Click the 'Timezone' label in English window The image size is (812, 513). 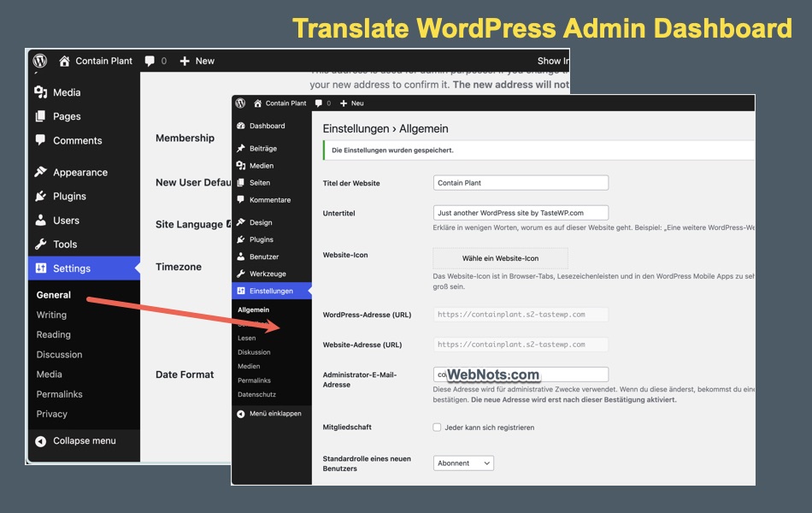click(x=178, y=267)
